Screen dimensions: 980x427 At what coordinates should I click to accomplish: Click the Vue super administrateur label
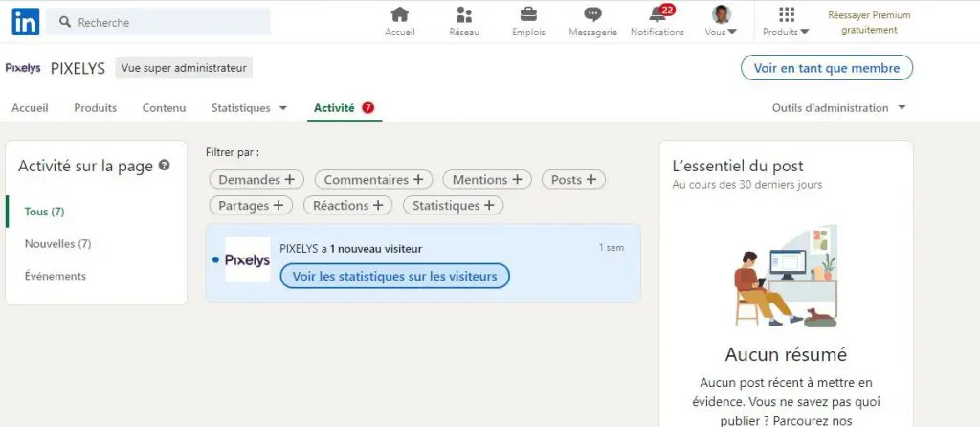click(184, 68)
